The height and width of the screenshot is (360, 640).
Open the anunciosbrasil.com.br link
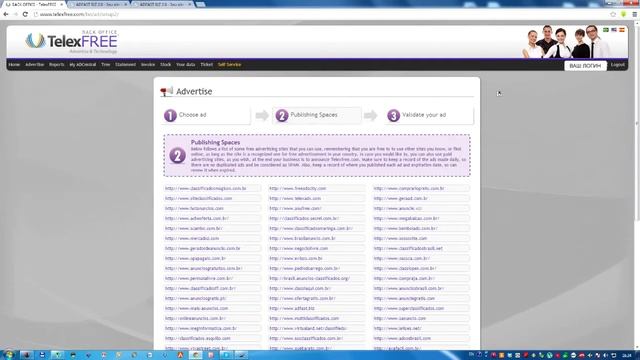[x=409, y=288]
